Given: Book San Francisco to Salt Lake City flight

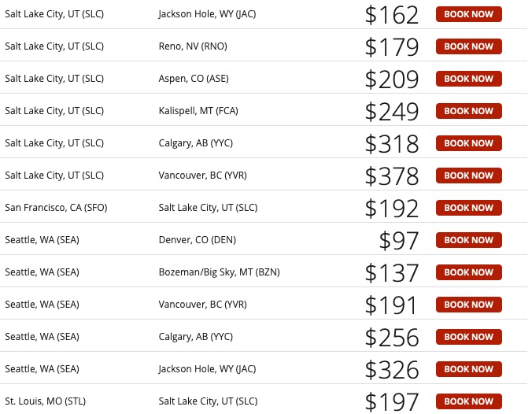Looking at the screenshot, I should (x=468, y=208).
